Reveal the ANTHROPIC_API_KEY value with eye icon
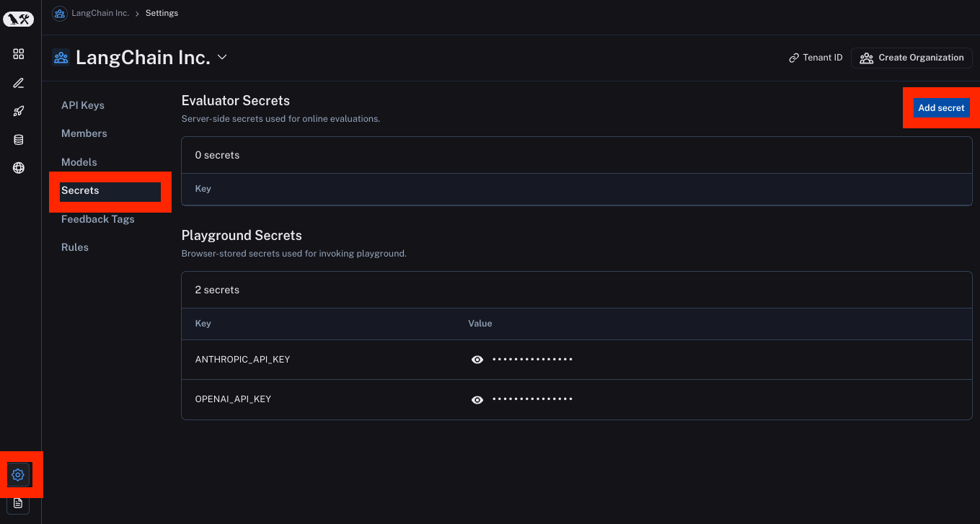 pyautogui.click(x=477, y=359)
